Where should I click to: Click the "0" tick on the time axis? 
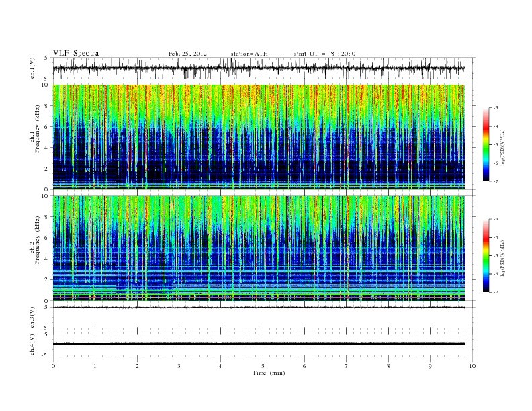[53, 366]
